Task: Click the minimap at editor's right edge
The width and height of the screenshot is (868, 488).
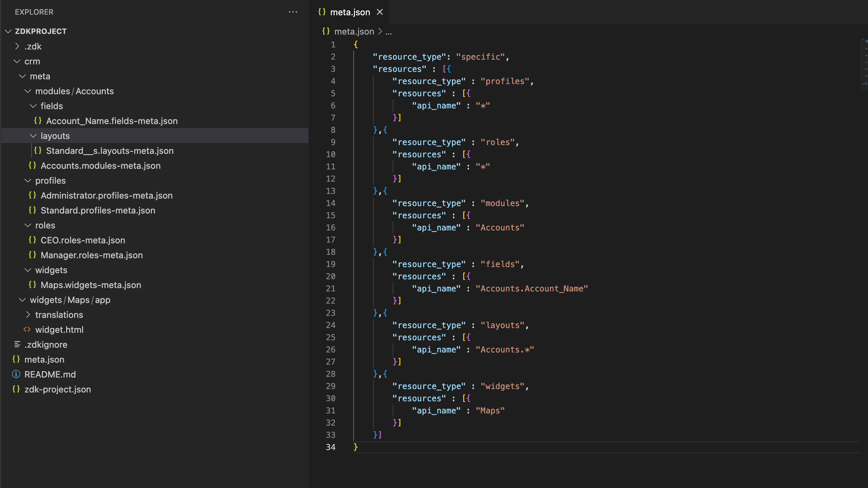Action: click(864, 64)
